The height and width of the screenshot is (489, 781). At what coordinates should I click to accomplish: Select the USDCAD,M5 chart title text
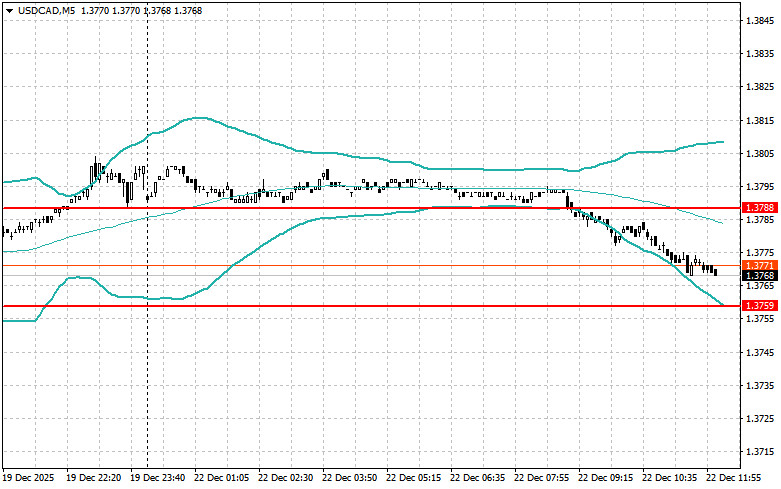point(46,10)
